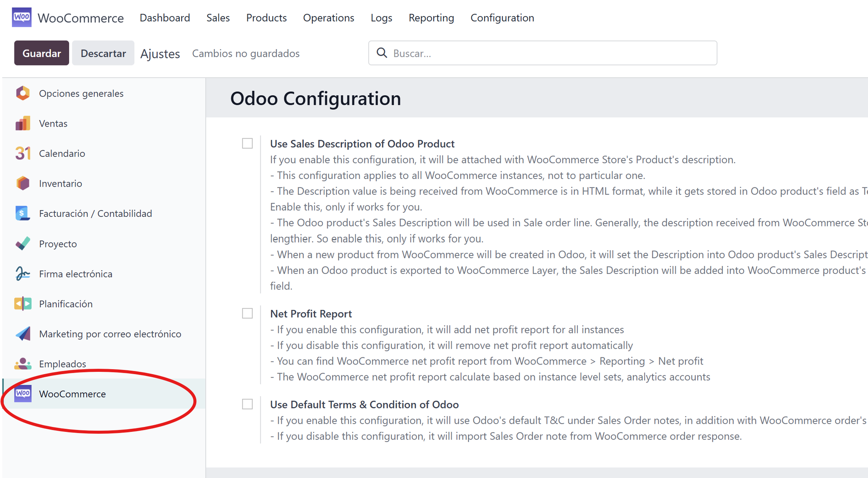Click the 'Odoo Configuration' heading
The image size is (868, 478).
(316, 98)
